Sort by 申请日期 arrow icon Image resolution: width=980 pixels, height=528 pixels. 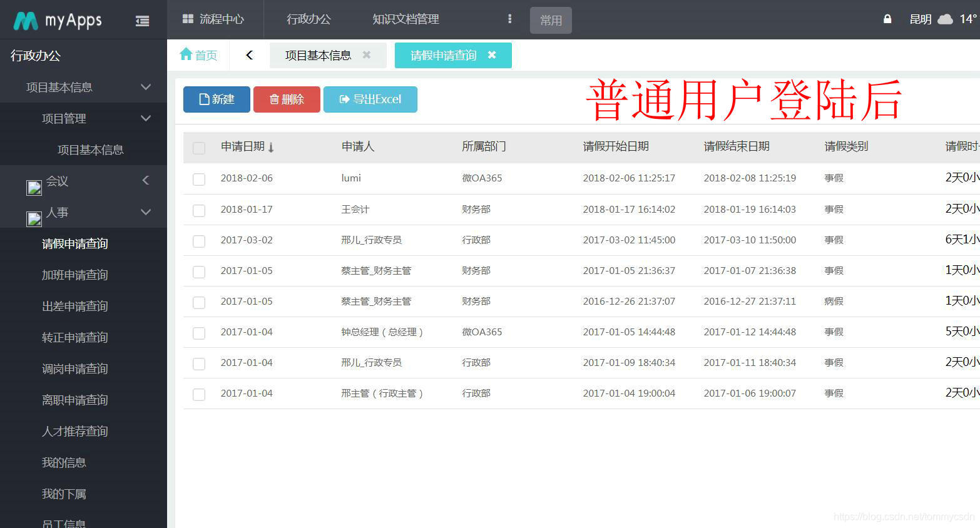(271, 148)
